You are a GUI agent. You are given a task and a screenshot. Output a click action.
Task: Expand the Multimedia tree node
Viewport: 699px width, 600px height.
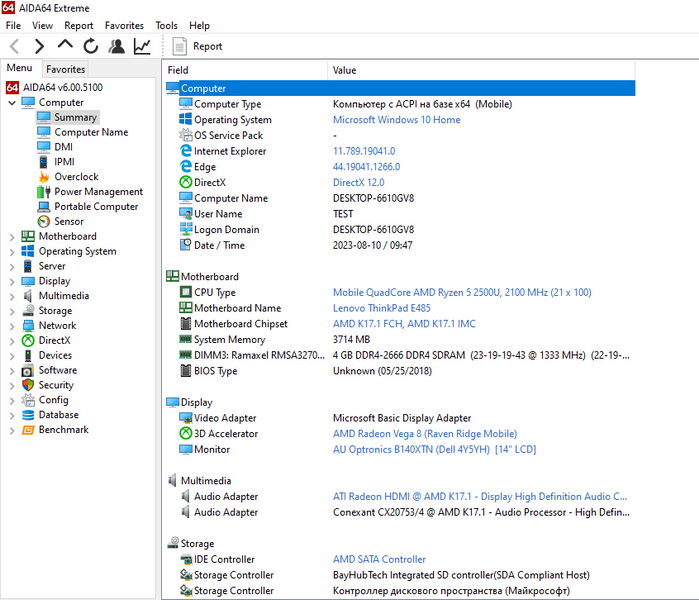[12, 296]
